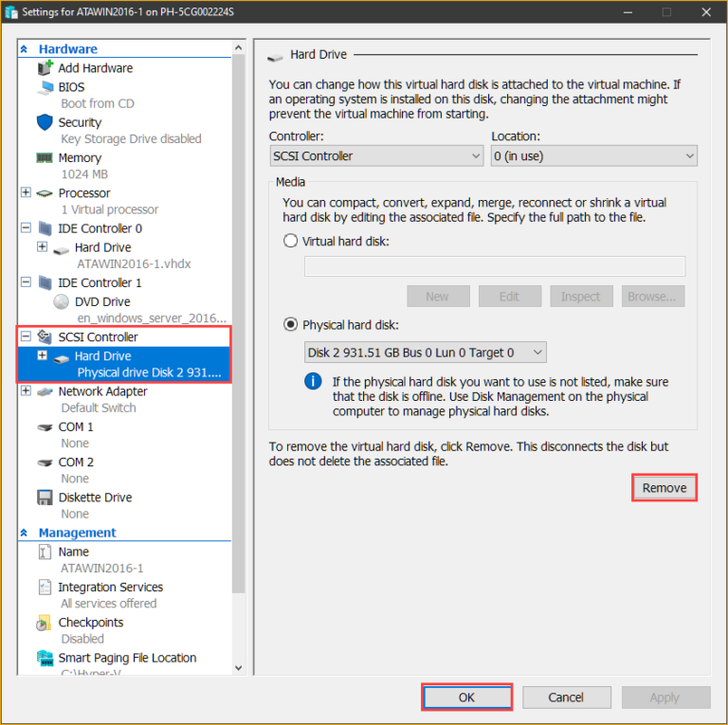Image resolution: width=728 pixels, height=725 pixels.
Task: Collapse the Hardware section header
Action: pos(24,48)
